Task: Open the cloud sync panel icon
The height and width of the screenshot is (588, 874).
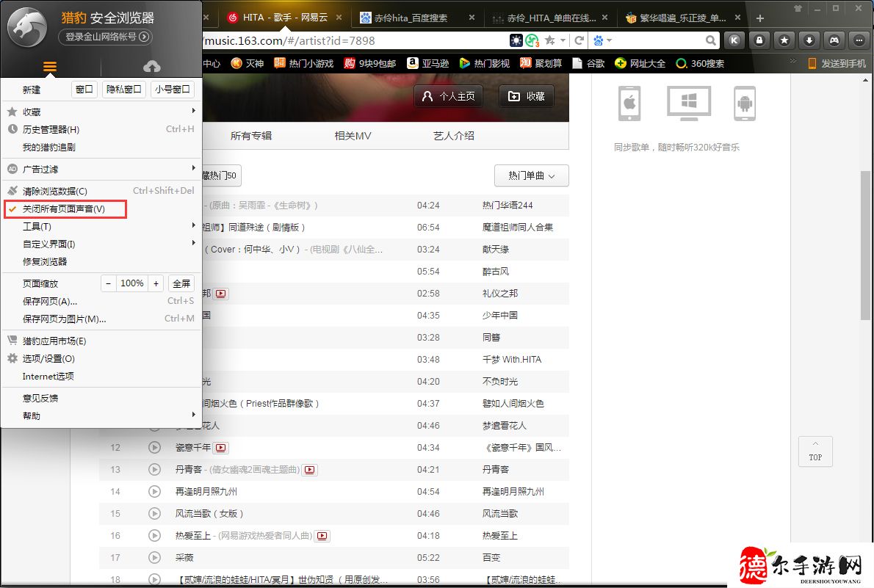Action: 151,67
